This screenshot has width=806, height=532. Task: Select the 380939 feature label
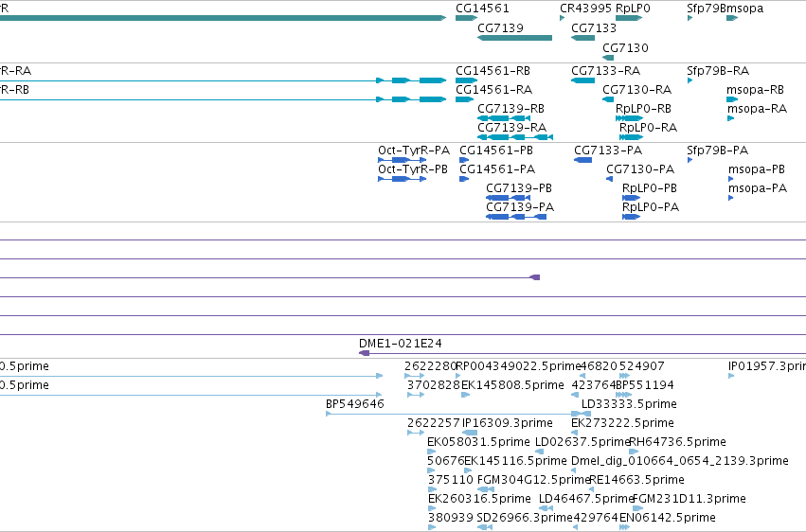point(450,518)
